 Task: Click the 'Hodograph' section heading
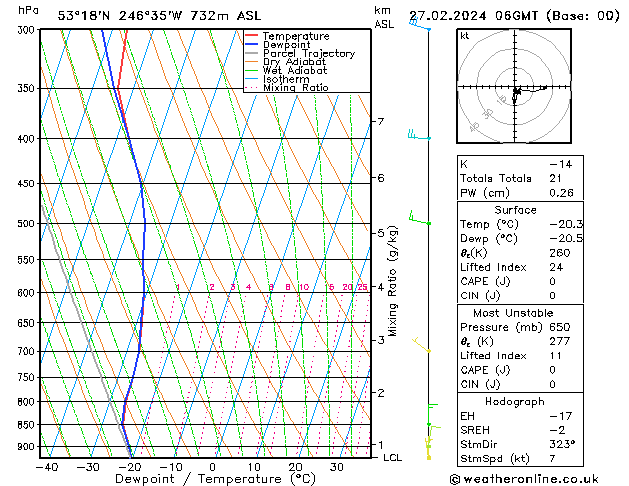pos(515,402)
